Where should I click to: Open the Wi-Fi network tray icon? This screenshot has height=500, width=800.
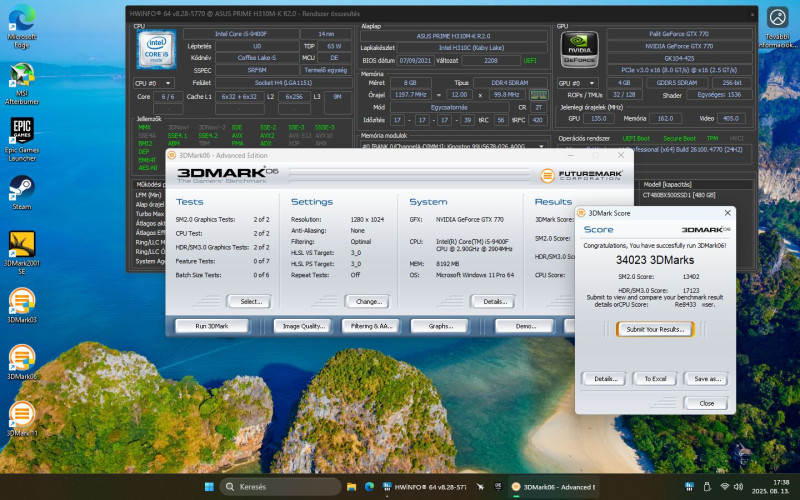(724, 486)
